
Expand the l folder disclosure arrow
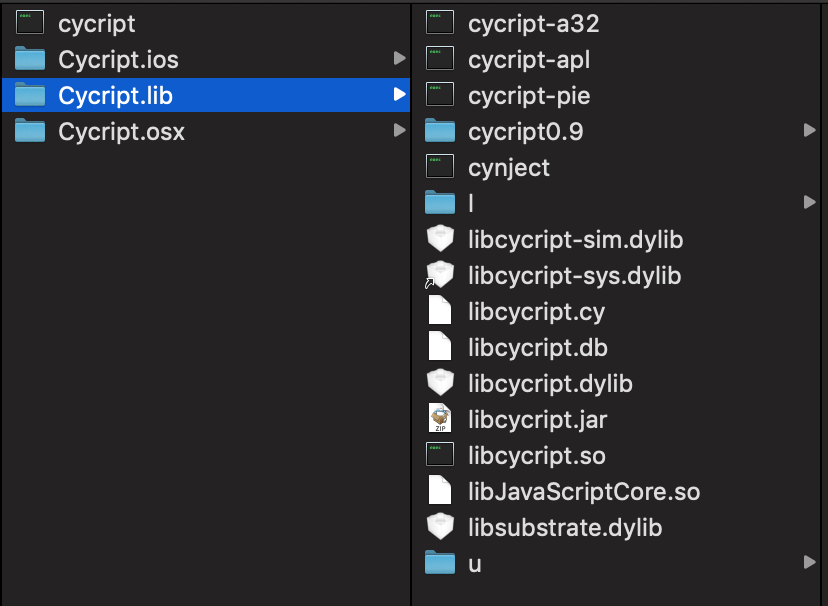(x=810, y=202)
